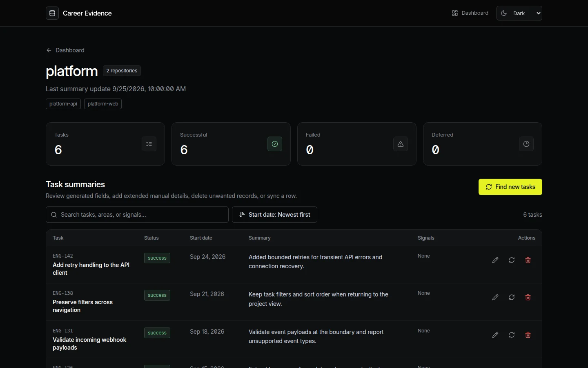Edit the ENG-142 task row
The image size is (588, 368).
click(x=495, y=260)
